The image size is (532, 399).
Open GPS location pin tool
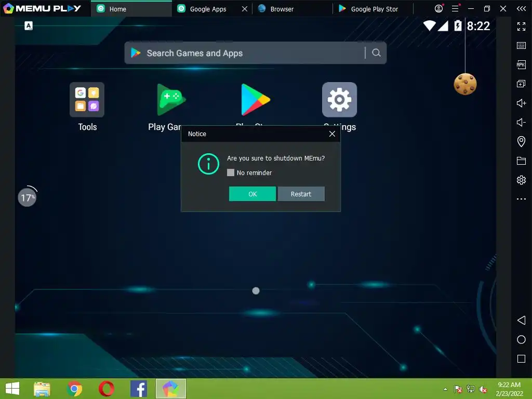(x=521, y=141)
